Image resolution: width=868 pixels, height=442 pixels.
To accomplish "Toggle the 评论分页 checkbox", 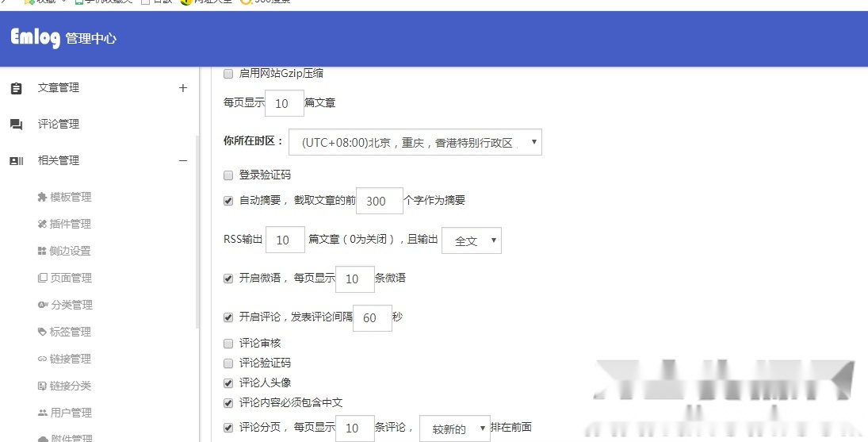I will point(228,428).
